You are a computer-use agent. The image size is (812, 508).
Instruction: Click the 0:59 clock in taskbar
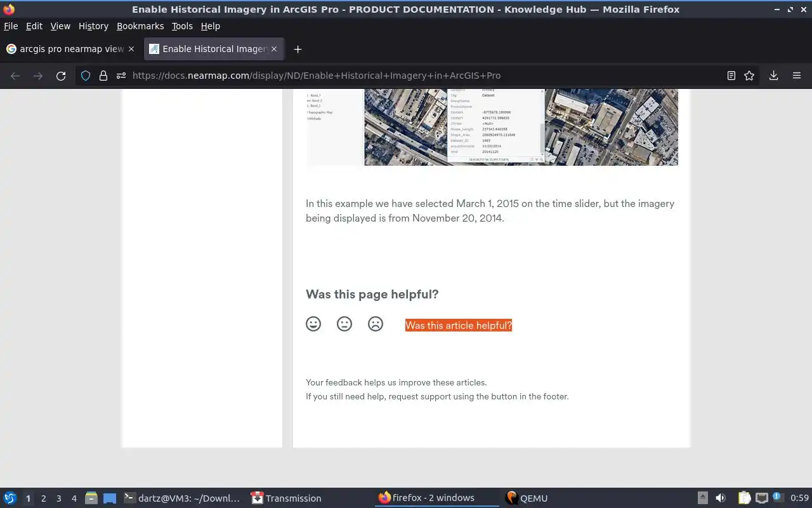799,498
